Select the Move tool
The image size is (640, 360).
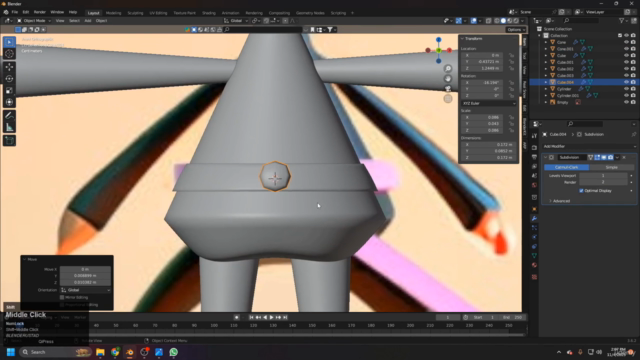point(9,67)
